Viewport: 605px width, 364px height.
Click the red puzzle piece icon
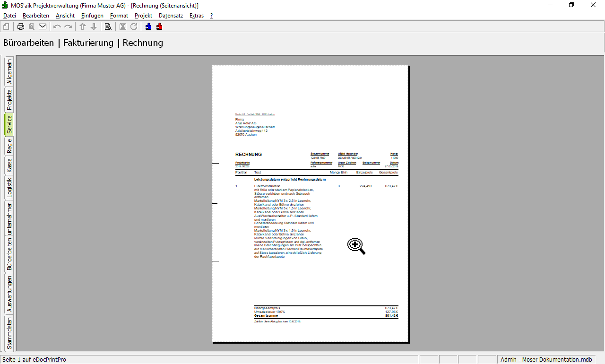tap(159, 26)
